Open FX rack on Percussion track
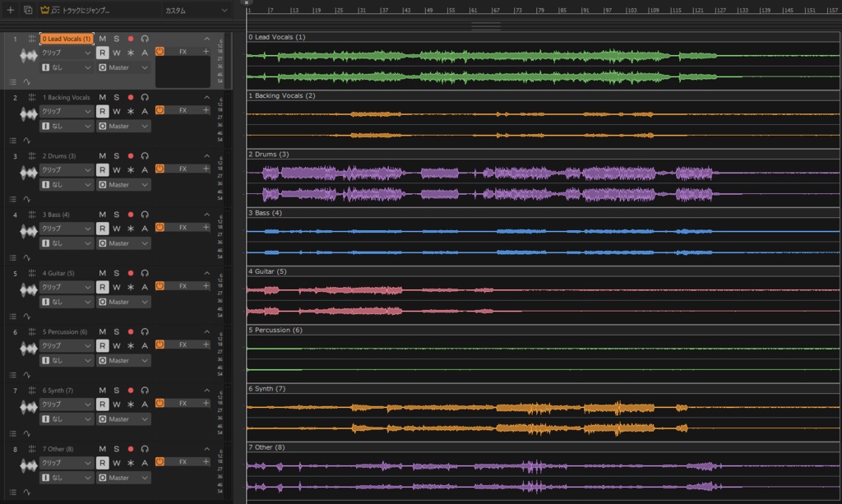 click(183, 344)
